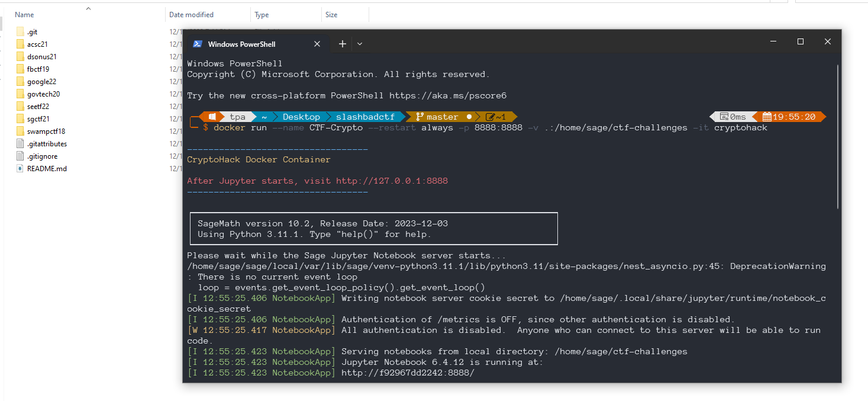Select the .gitignore file name
Viewport: 868px width, 401px height.
42,156
